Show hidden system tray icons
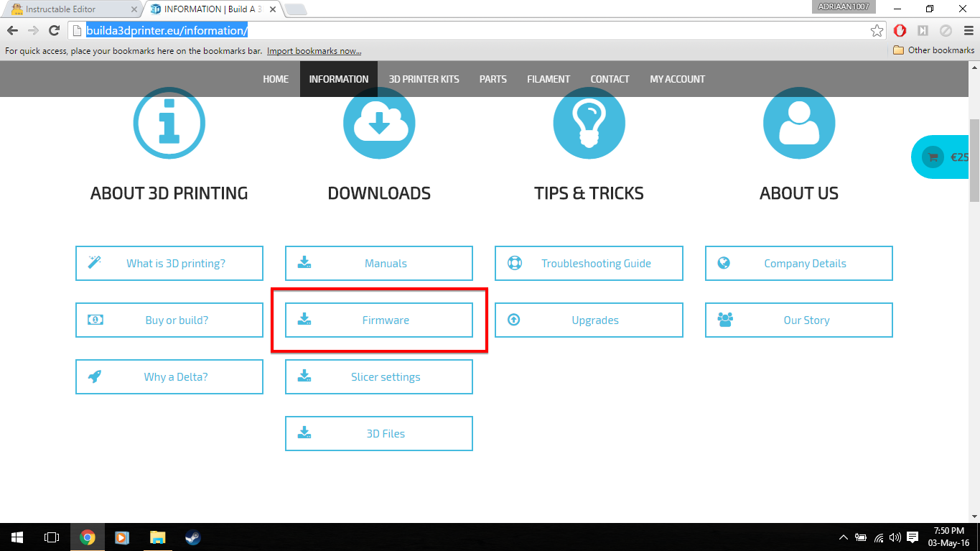This screenshot has height=551, width=980. coord(844,537)
